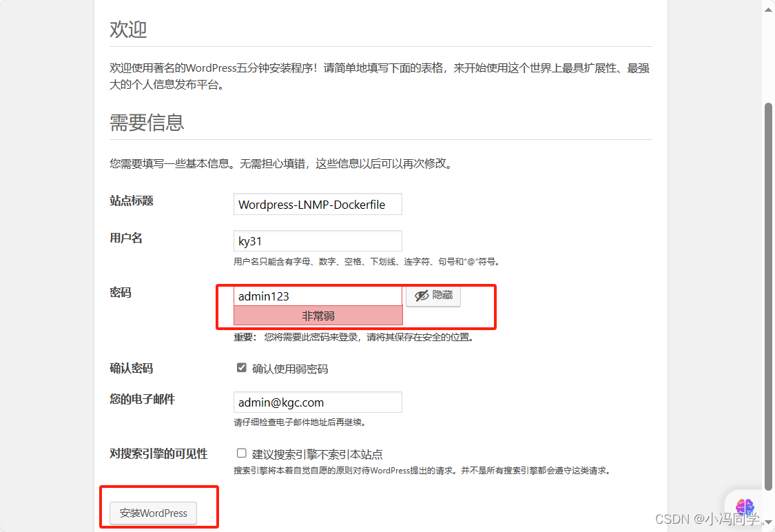The height and width of the screenshot is (532, 775).
Task: Click the 站点标题 label
Action: click(132, 201)
